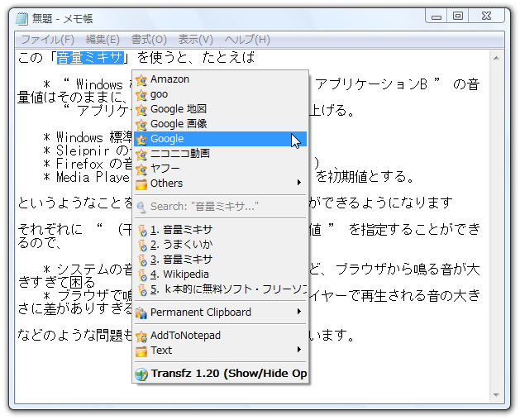Click clipboard icon of entry 5

point(142,289)
